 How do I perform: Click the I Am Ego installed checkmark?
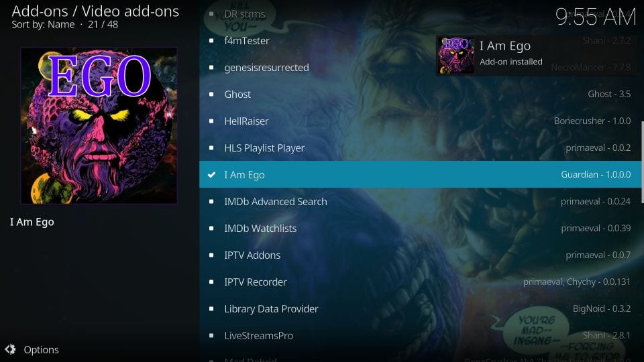211,175
